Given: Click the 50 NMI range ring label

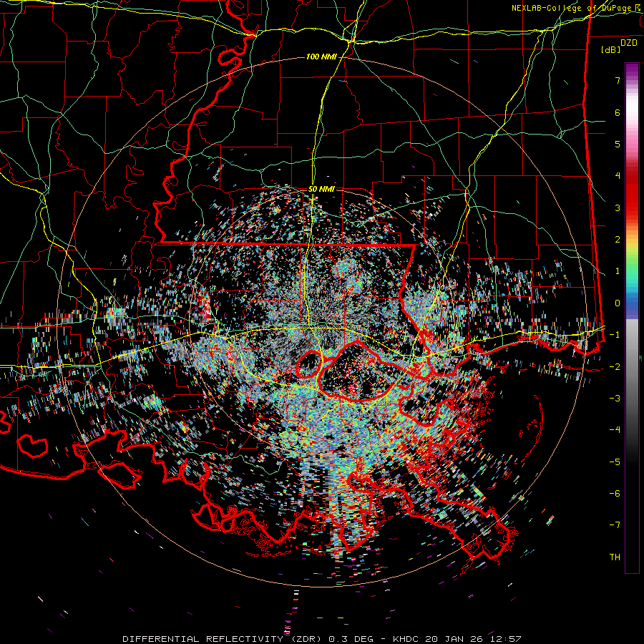Looking at the screenshot, I should [321, 190].
